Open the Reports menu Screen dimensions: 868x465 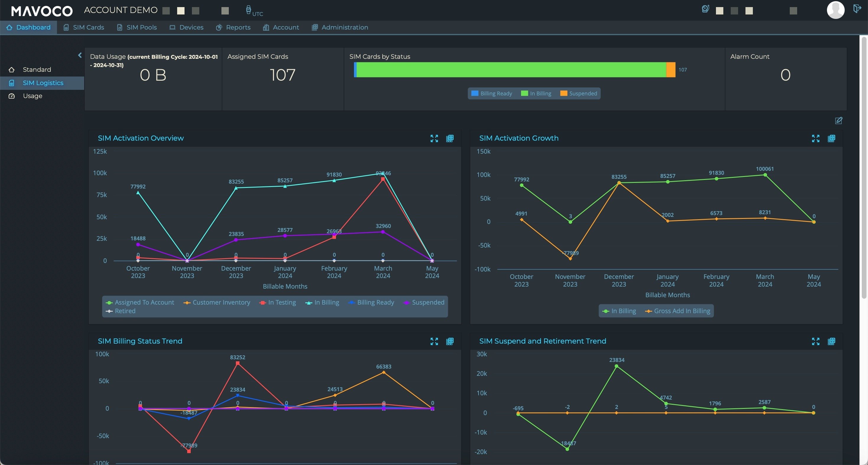tap(233, 27)
